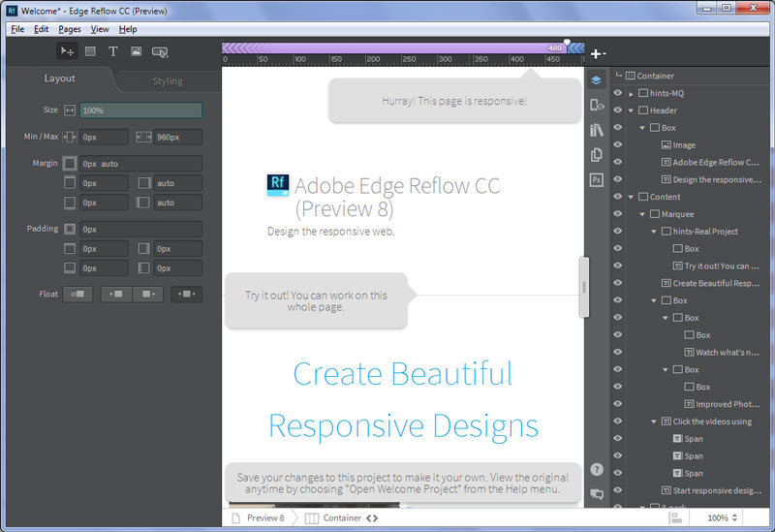Hide the Content layer
The height and width of the screenshot is (532, 775).
(x=618, y=197)
